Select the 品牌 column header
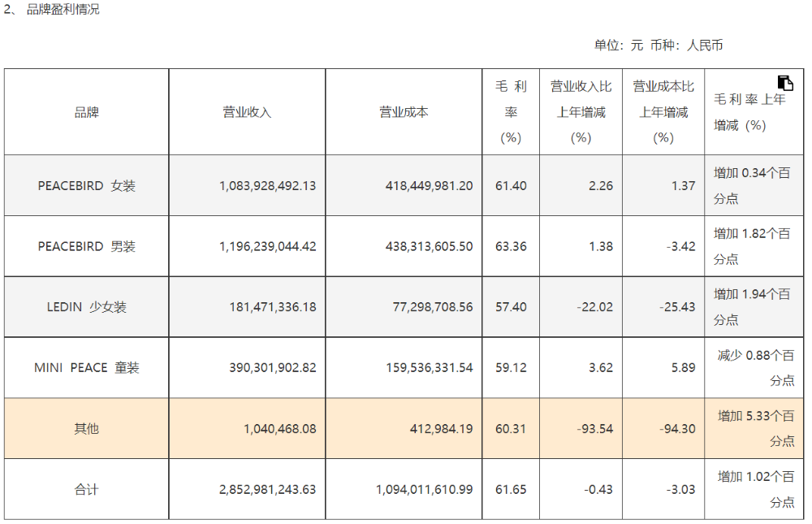 87,112
